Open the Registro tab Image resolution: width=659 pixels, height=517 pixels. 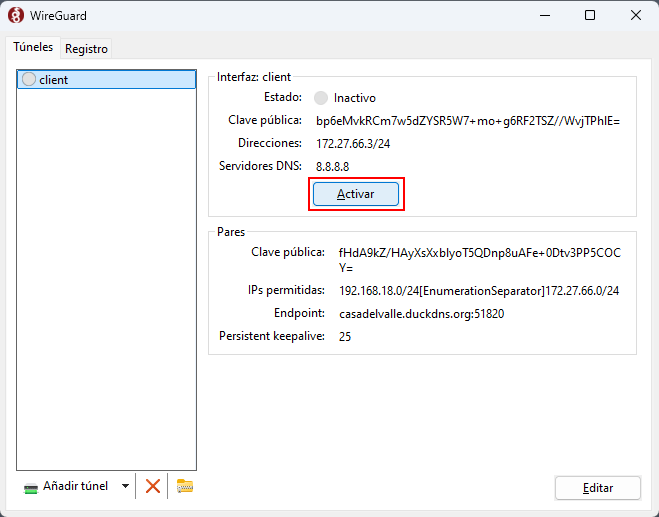click(x=87, y=48)
